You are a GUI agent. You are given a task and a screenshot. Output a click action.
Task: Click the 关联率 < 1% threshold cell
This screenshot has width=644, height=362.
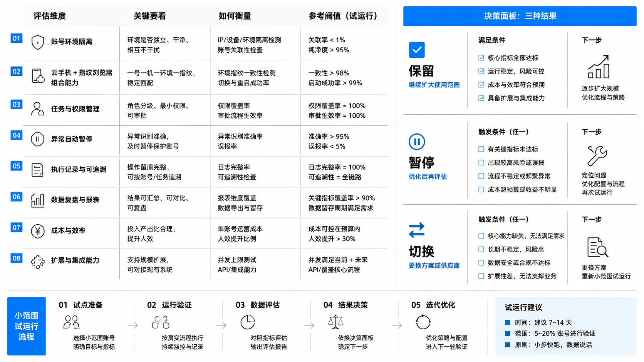327,40
